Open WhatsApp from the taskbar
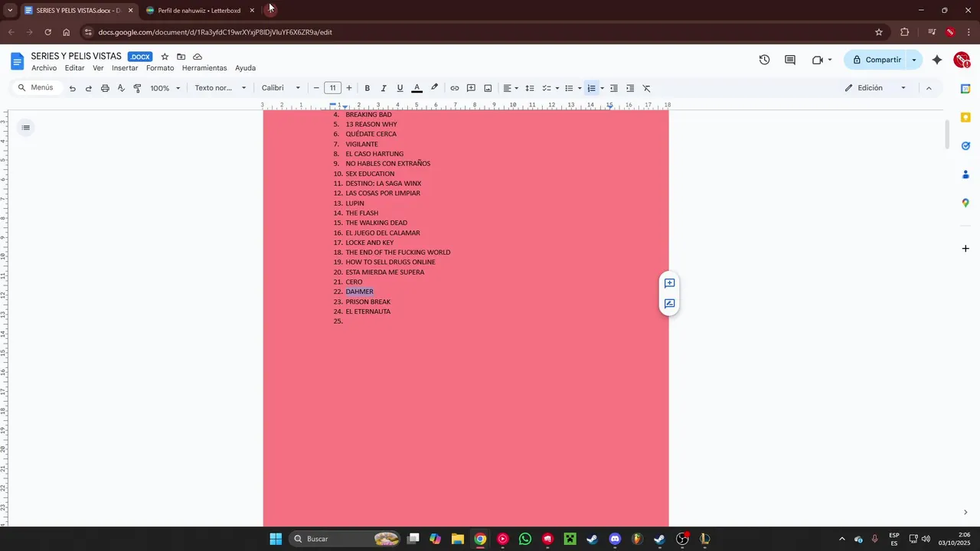Screen dimensions: 980x551 [524, 539]
